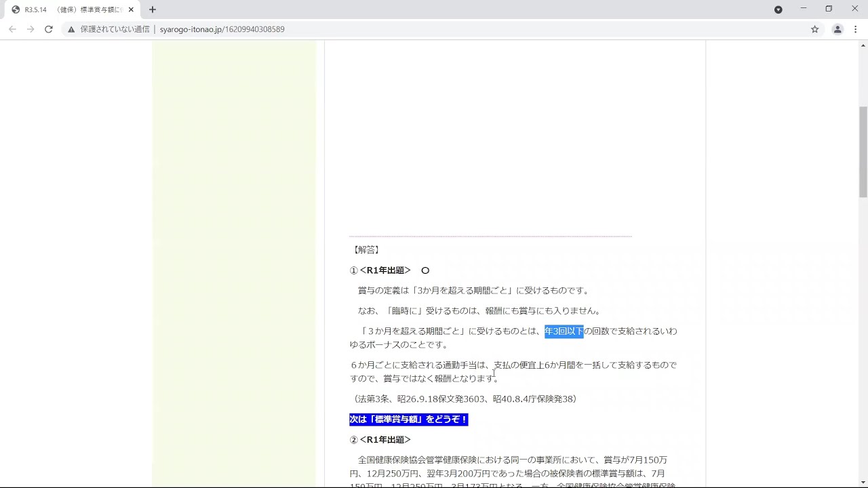Restore down the Chrome window
The image size is (868, 488).
pyautogui.click(x=829, y=9)
